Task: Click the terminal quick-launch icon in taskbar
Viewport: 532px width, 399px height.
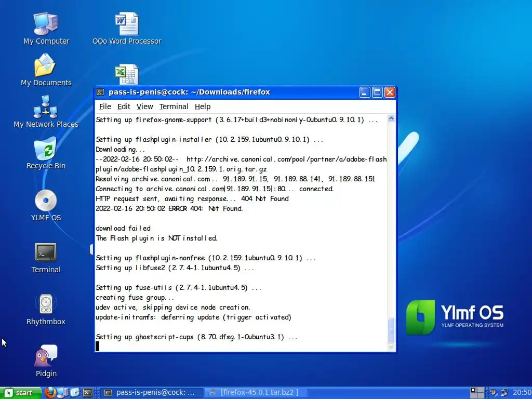Action: pyautogui.click(x=87, y=393)
